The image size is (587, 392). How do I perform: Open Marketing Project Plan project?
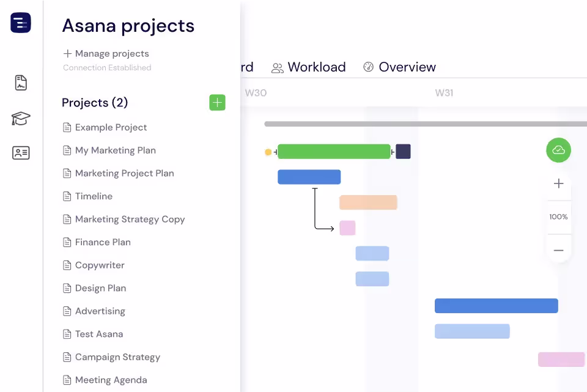coord(124,173)
